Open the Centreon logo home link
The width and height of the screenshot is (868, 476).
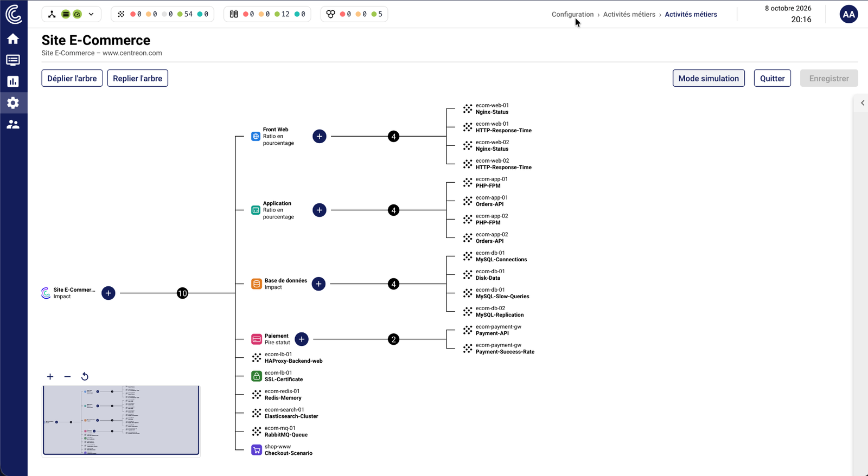click(x=14, y=14)
